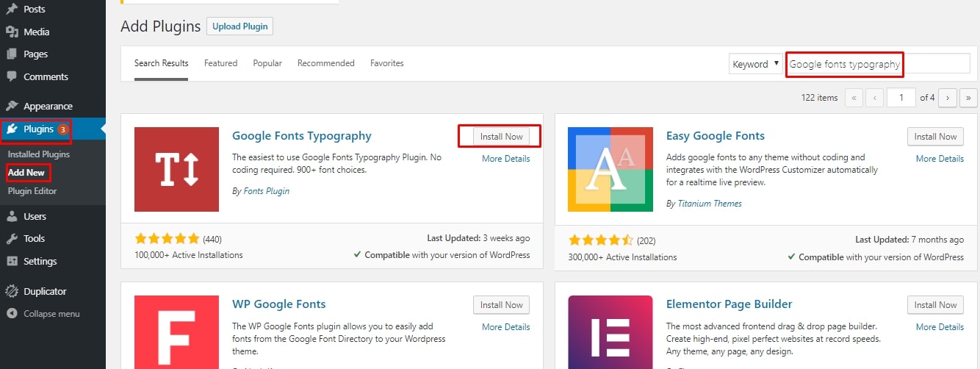The width and height of the screenshot is (980, 369).
Task: Go to next page of results
Action: pyautogui.click(x=948, y=97)
